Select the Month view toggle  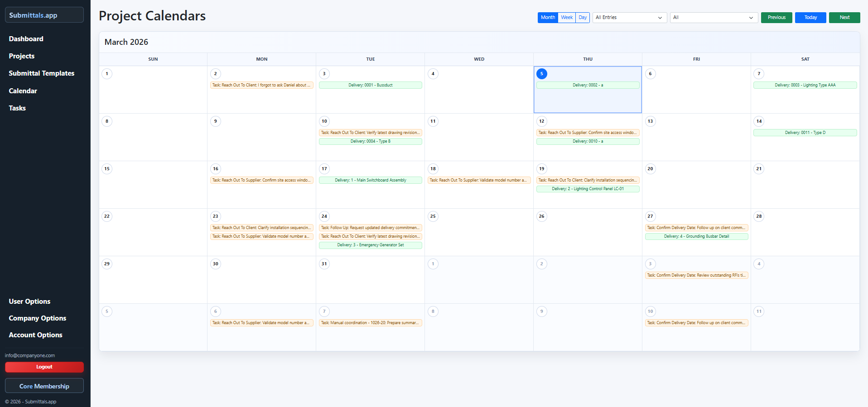coord(548,18)
